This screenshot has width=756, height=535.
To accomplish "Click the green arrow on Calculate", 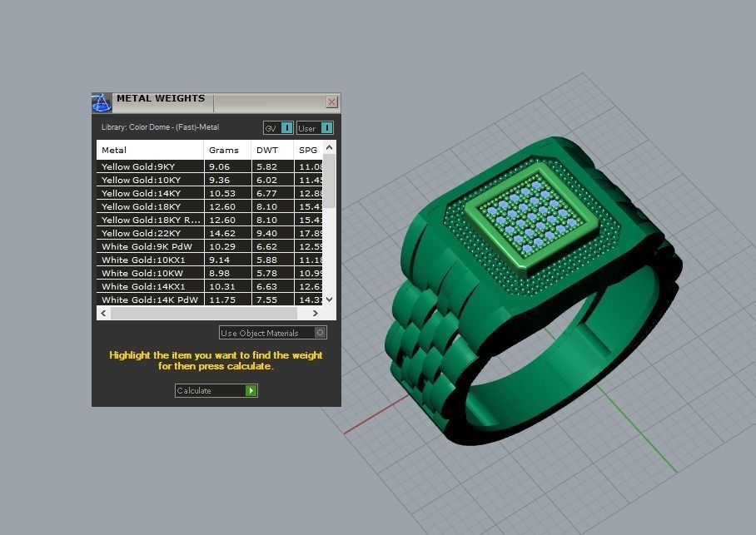I will click(251, 390).
